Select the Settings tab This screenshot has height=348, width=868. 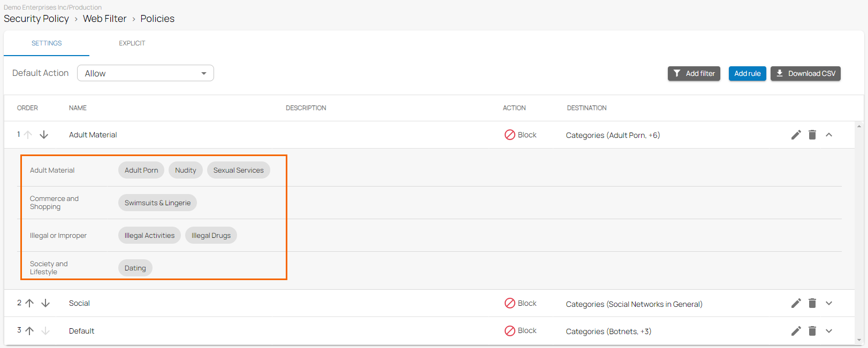tap(47, 43)
